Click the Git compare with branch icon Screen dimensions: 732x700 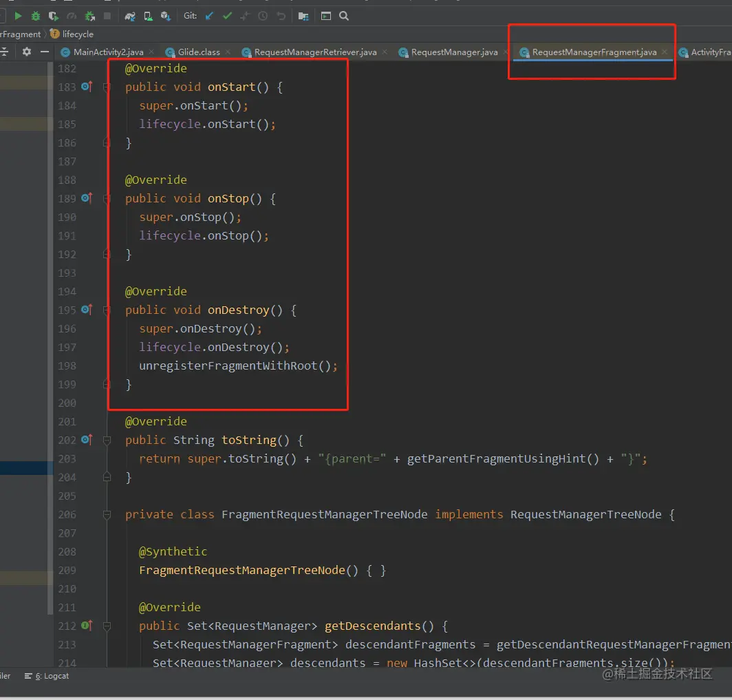click(x=245, y=17)
